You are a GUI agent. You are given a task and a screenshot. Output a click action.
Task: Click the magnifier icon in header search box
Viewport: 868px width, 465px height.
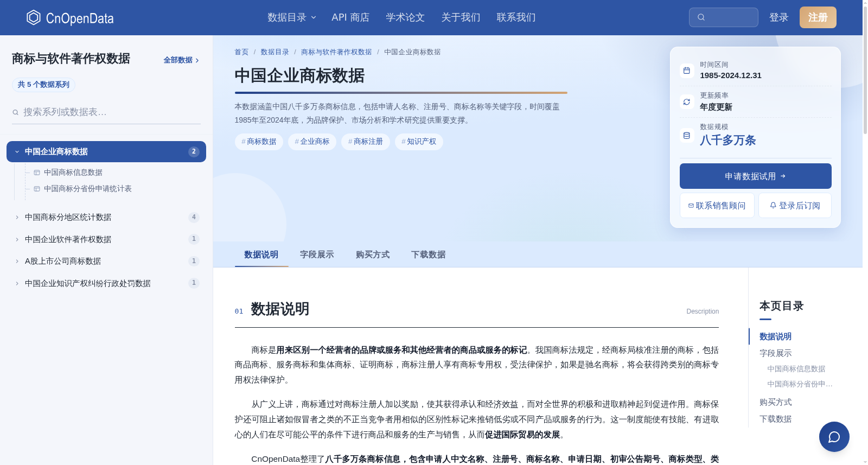(x=701, y=17)
